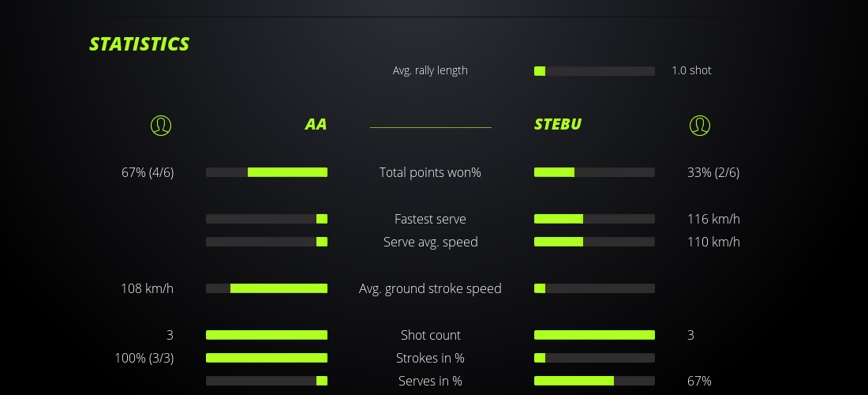The height and width of the screenshot is (395, 868).
Task: Select the STEBU player name
Action: (x=558, y=125)
